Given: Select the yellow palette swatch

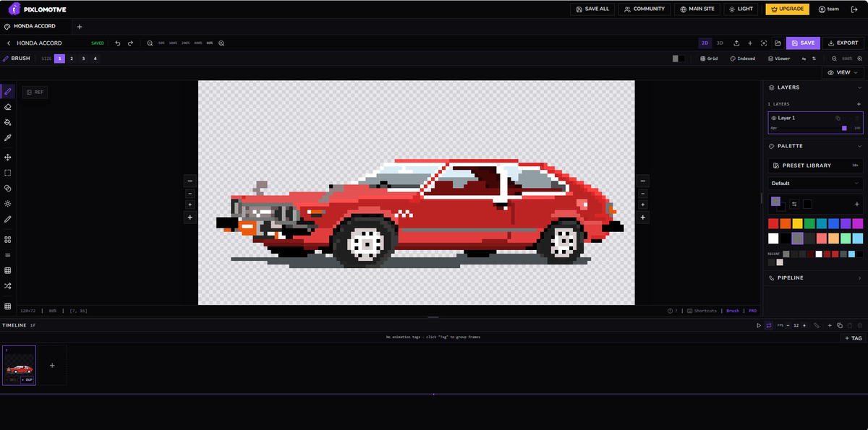Looking at the screenshot, I should [x=797, y=223].
